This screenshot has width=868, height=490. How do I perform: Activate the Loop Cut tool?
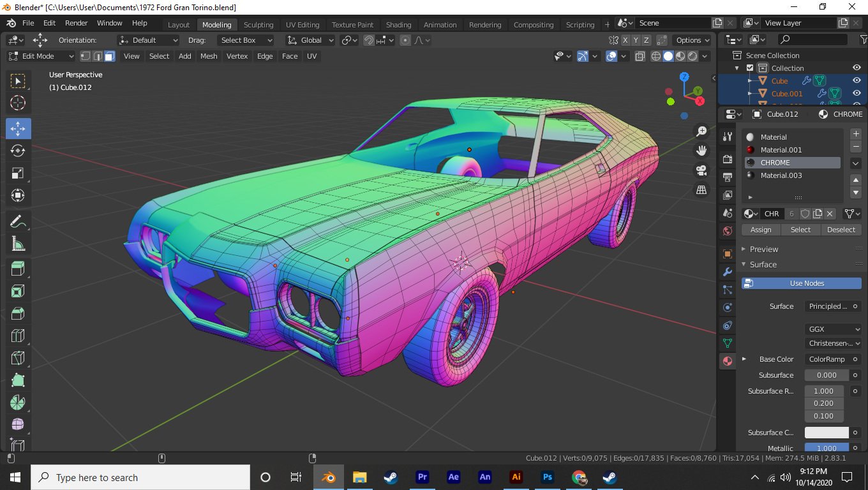click(18, 336)
